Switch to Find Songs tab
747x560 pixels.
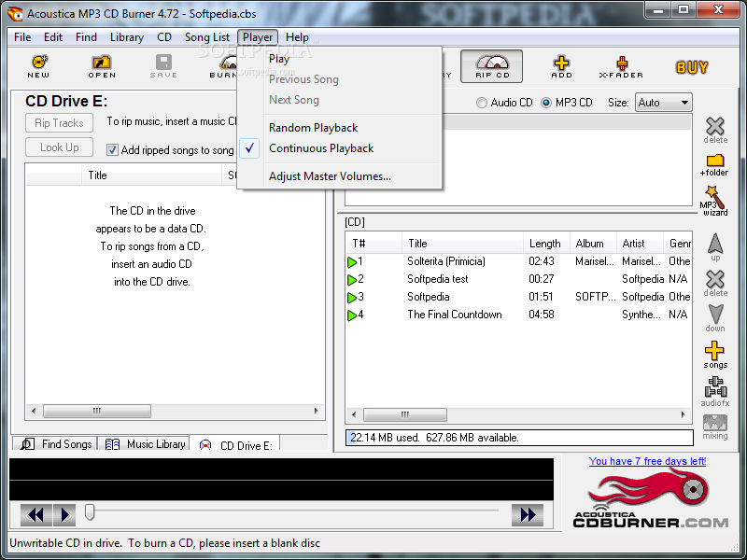(x=55, y=444)
